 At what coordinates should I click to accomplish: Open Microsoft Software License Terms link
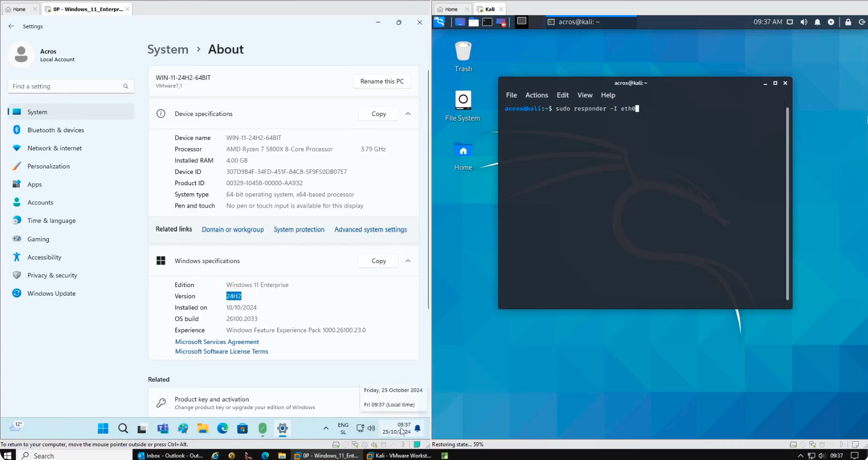pyautogui.click(x=222, y=352)
